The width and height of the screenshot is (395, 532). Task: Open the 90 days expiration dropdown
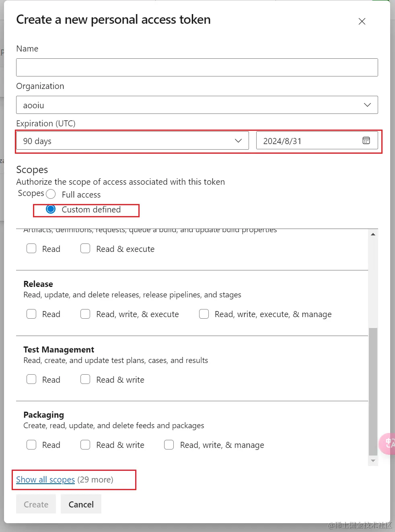[x=132, y=141]
